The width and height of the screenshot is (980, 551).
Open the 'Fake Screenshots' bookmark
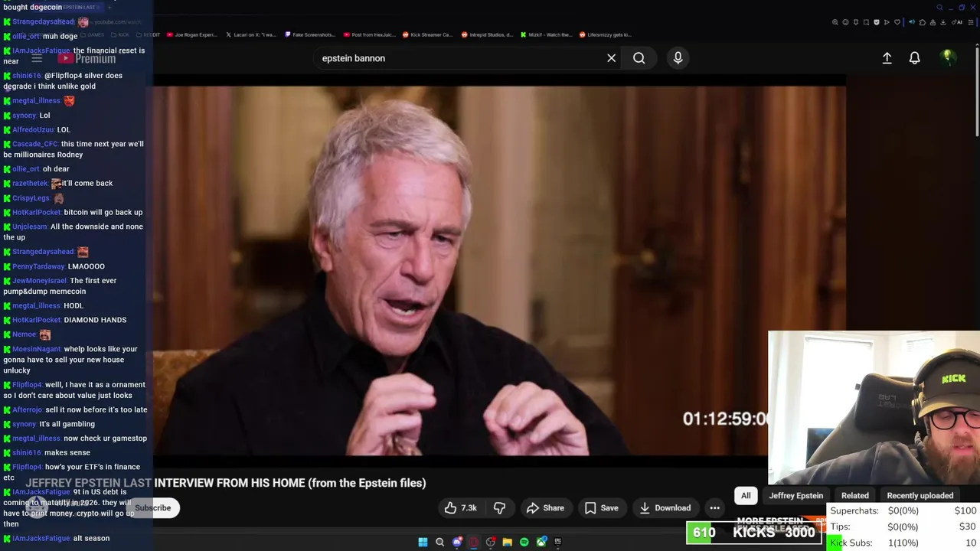[x=310, y=34]
